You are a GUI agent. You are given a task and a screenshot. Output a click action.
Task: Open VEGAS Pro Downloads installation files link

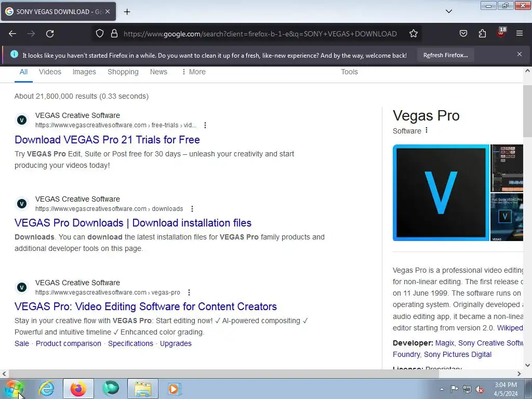[133, 223]
